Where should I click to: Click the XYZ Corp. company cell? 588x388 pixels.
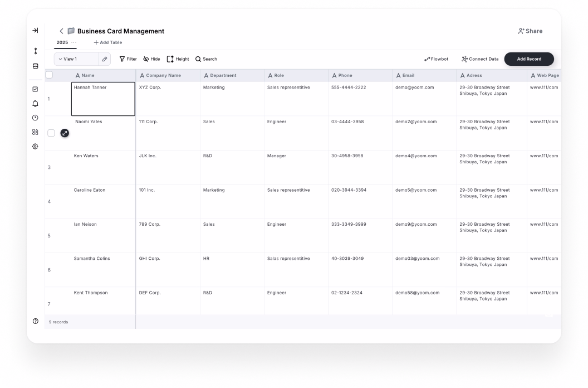(x=168, y=99)
